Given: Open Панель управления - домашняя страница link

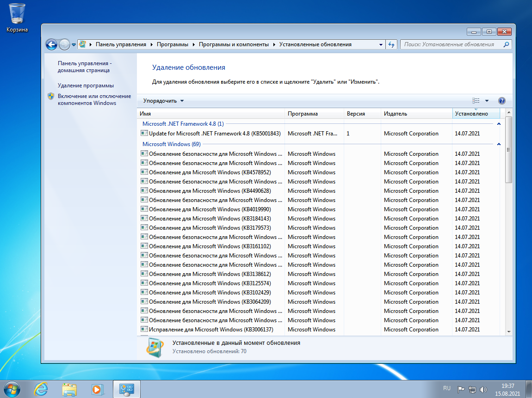Looking at the screenshot, I should click(x=84, y=67).
